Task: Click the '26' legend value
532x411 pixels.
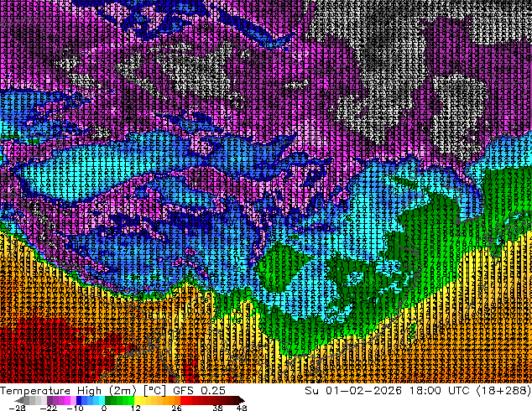Action: (x=176, y=408)
